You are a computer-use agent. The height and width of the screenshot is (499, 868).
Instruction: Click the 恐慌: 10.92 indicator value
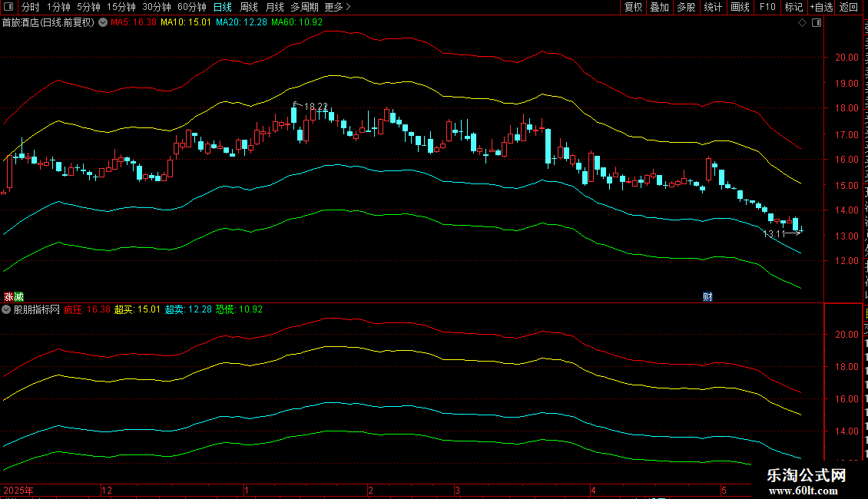(x=239, y=309)
